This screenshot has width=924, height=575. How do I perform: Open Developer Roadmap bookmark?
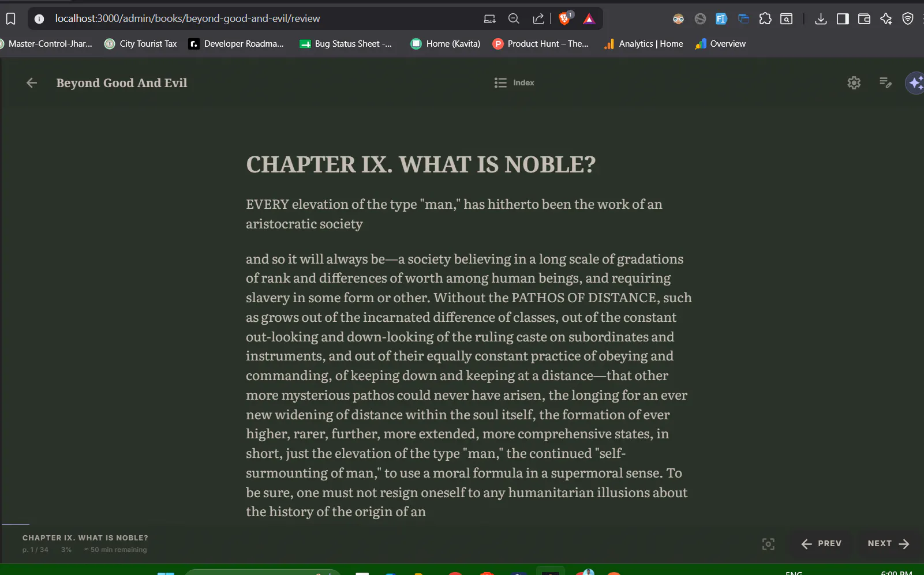point(236,44)
